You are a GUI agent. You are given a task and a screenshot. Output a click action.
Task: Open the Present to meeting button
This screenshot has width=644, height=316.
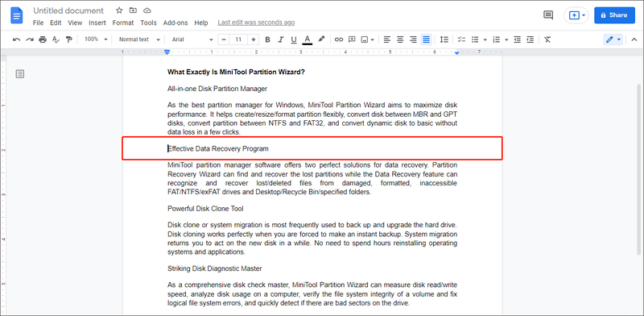click(576, 15)
